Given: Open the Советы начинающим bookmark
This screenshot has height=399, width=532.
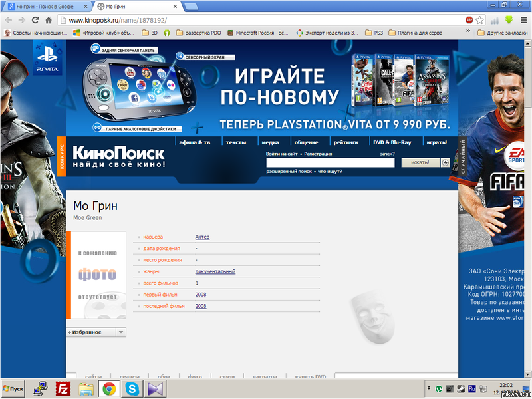Looking at the screenshot, I should pyautogui.click(x=36, y=33).
